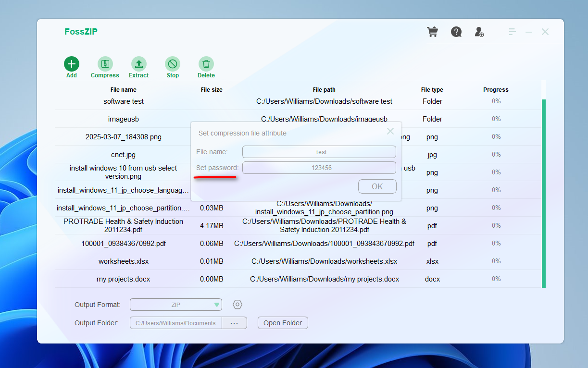Click the Progress column header
The width and height of the screenshot is (588, 368).
[x=496, y=90]
